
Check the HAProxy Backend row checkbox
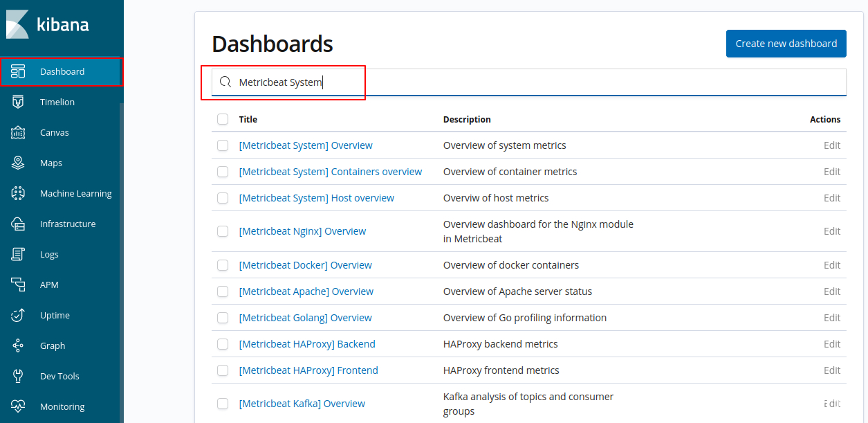pos(223,344)
